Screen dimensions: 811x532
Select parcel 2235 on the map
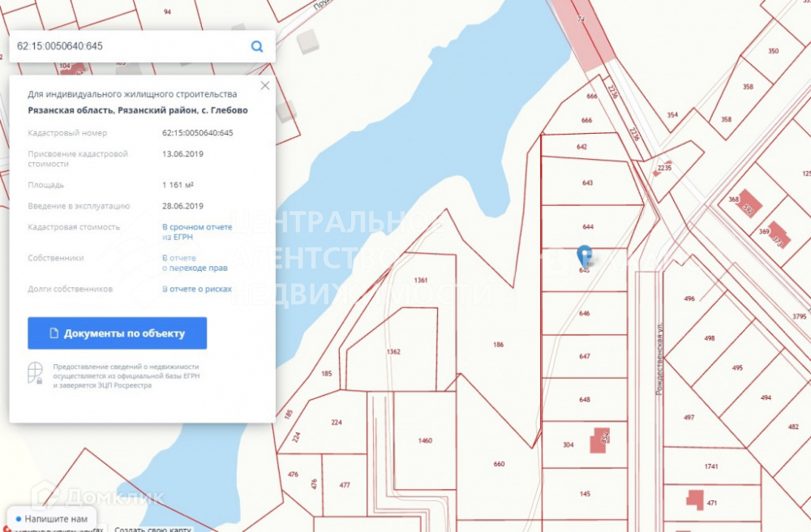click(664, 168)
